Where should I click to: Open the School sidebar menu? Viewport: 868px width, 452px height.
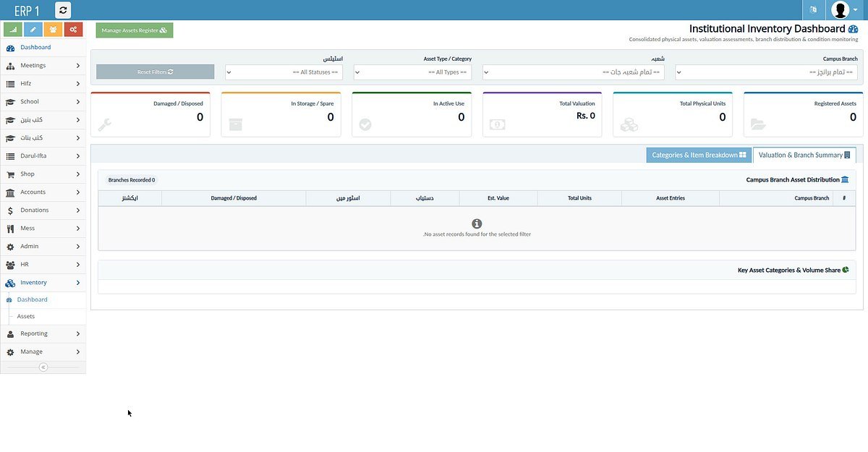(x=43, y=102)
